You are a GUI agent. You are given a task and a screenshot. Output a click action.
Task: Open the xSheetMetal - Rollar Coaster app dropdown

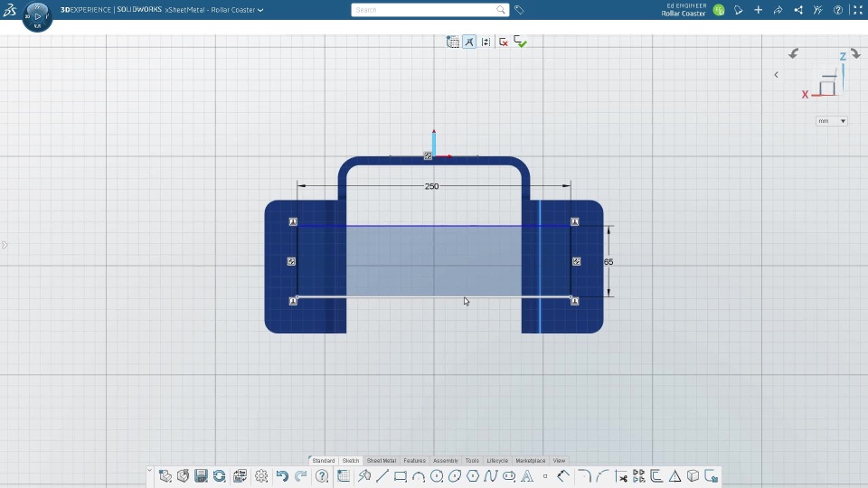click(214, 10)
